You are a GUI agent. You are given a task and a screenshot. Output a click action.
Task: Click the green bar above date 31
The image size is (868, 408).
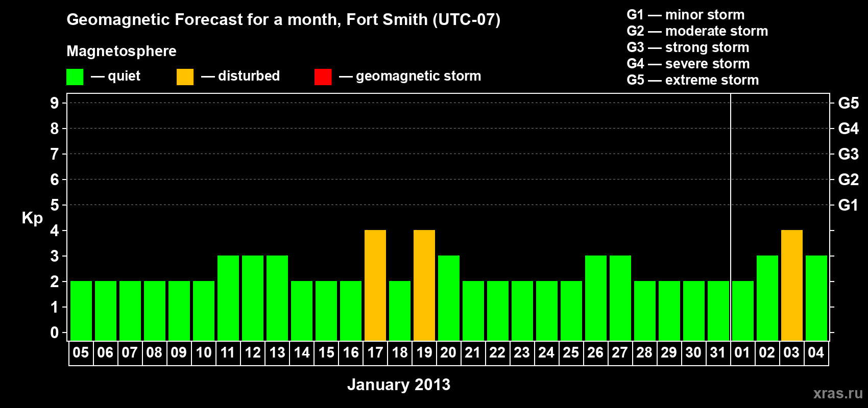click(x=718, y=311)
